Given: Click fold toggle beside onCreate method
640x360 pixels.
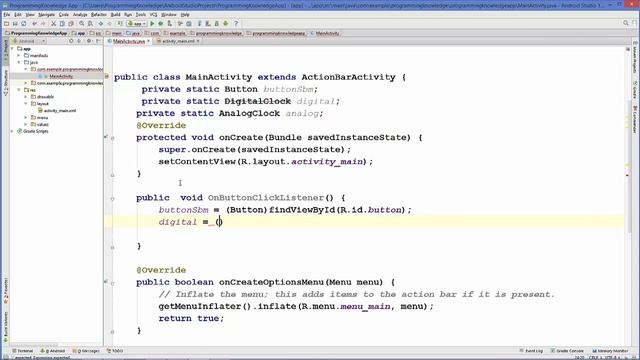Looking at the screenshot, I should pos(113,138).
